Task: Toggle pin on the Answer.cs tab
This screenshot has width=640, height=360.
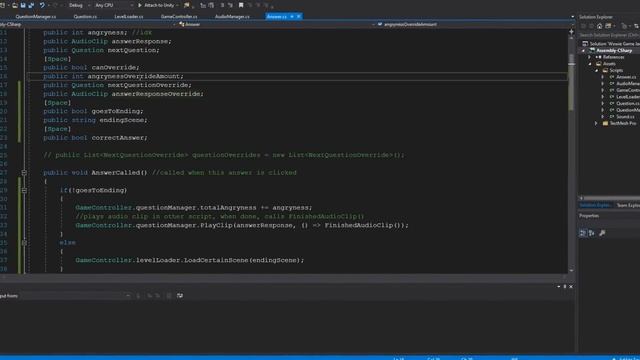Action: coord(292,17)
